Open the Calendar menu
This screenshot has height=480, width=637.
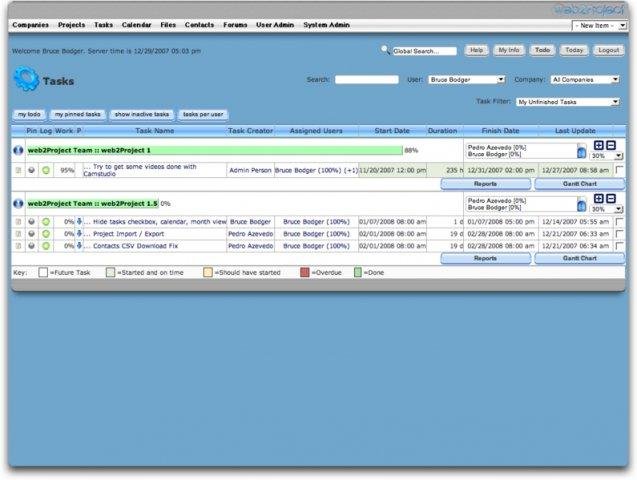136,25
